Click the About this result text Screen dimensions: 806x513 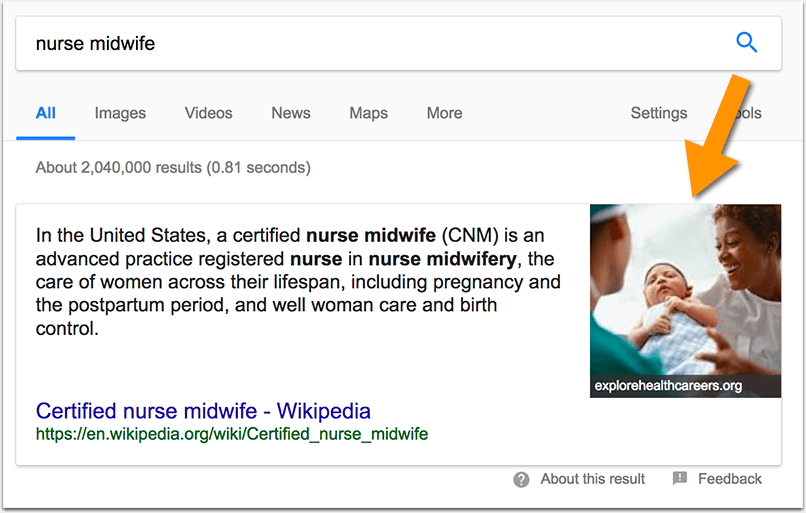pyautogui.click(x=592, y=479)
